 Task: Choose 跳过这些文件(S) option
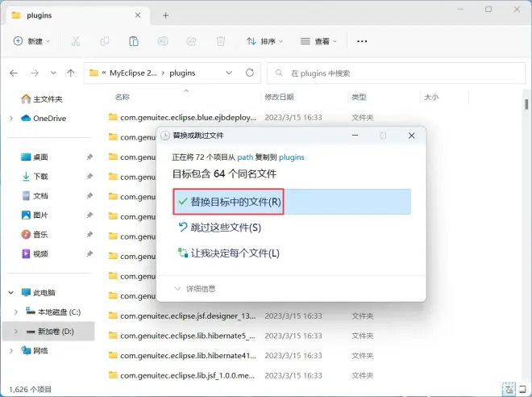tap(219, 228)
